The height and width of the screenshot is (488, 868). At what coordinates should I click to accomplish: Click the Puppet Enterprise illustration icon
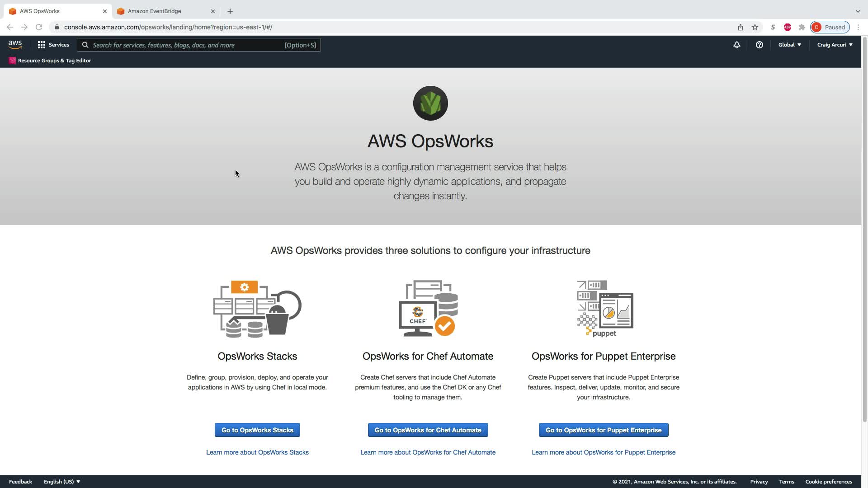point(604,309)
